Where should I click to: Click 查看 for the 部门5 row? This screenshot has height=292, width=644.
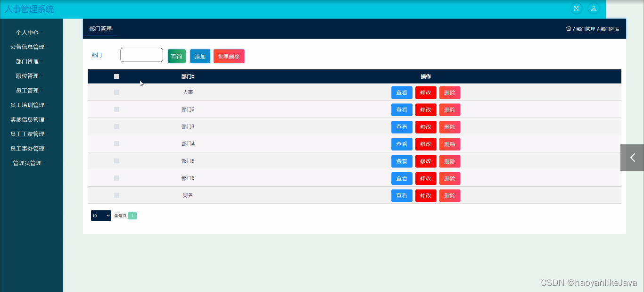402,161
